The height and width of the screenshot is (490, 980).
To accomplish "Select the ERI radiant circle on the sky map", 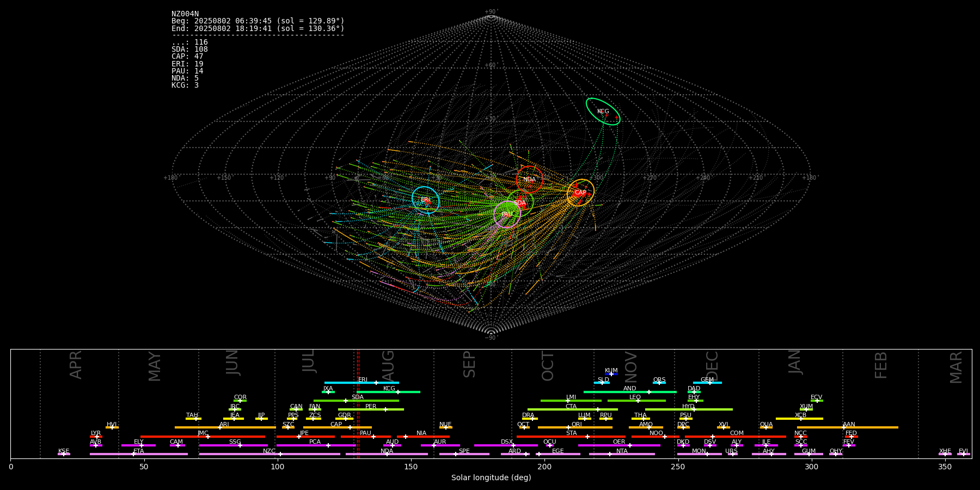I will tap(426, 200).
